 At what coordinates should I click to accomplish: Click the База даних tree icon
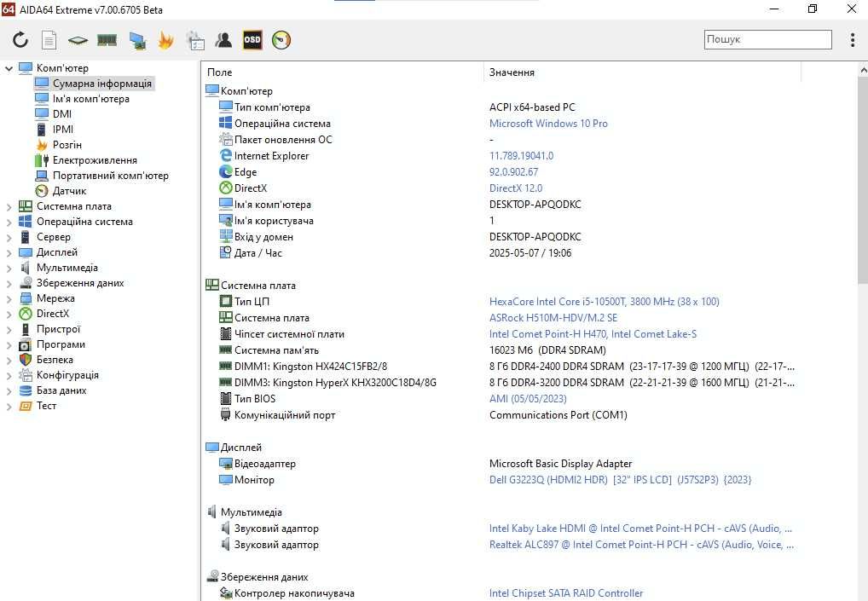[26, 390]
